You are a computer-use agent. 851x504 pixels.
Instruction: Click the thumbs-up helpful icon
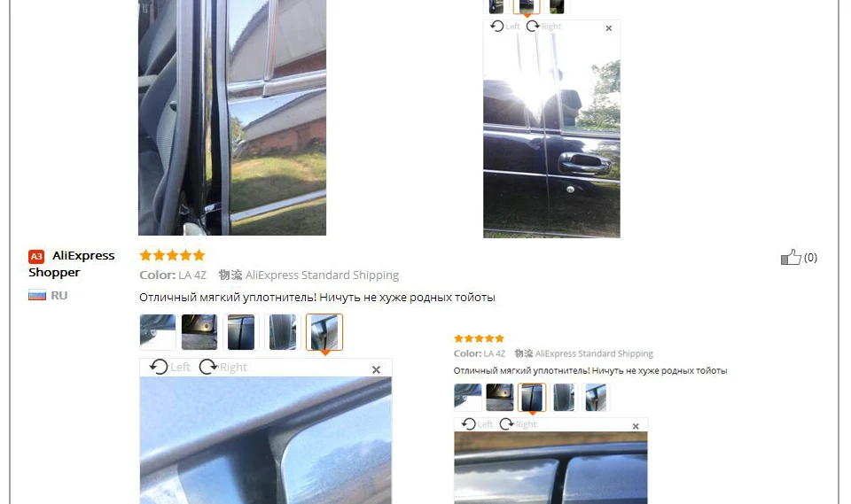(791, 257)
